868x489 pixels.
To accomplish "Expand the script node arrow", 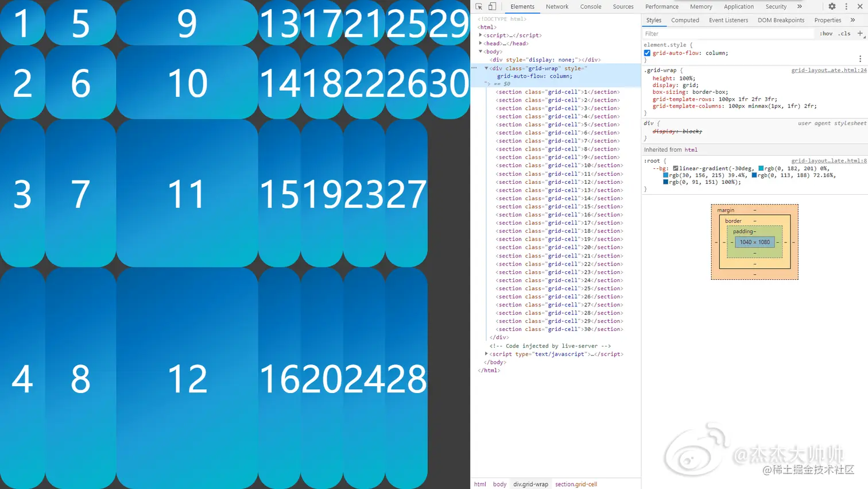I will [480, 35].
